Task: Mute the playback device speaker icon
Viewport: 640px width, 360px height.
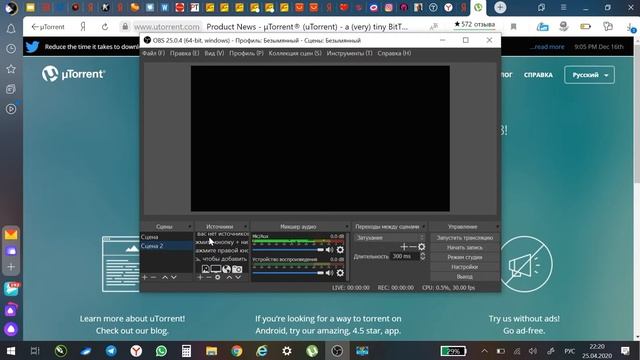Action: (329, 273)
